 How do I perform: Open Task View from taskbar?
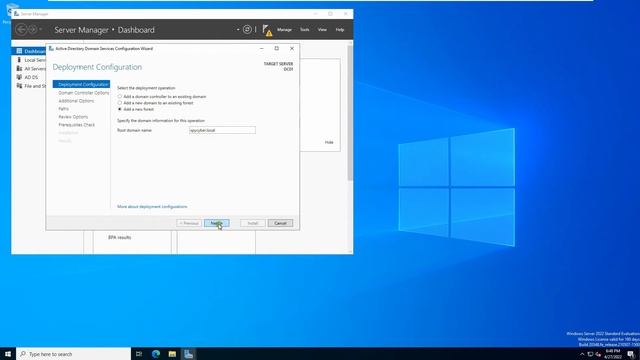coord(139,354)
